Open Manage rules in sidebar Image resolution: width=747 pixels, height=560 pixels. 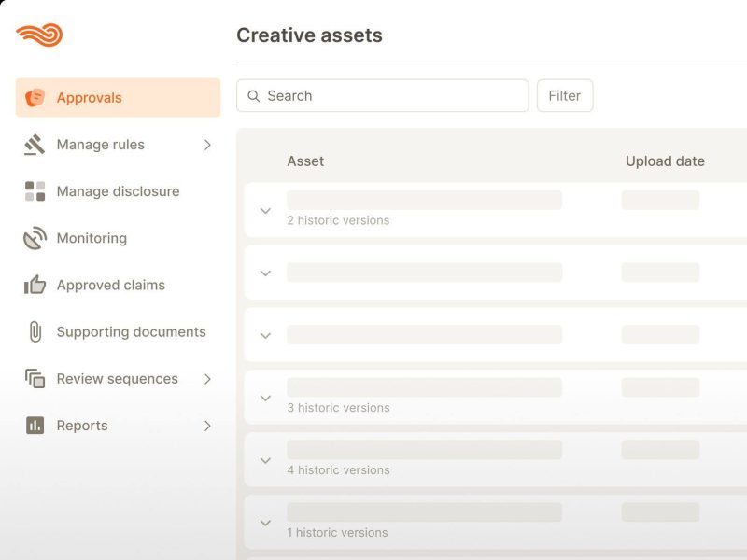119,145
